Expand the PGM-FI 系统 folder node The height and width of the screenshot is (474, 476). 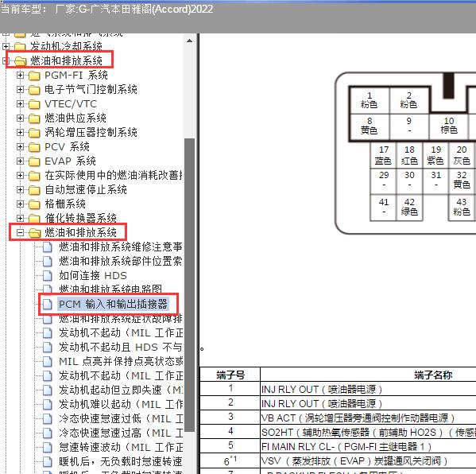20,75
